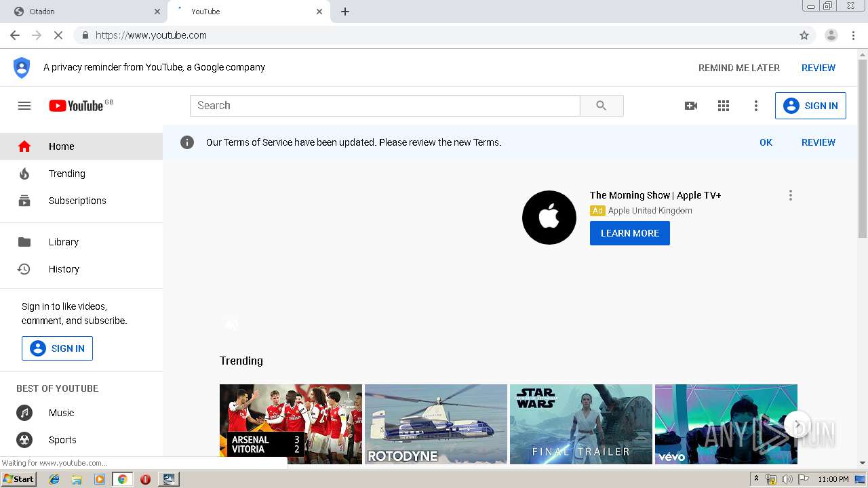Image resolution: width=868 pixels, height=488 pixels.
Task: Open the Rotodyne video thumbnail
Action: [x=436, y=424]
